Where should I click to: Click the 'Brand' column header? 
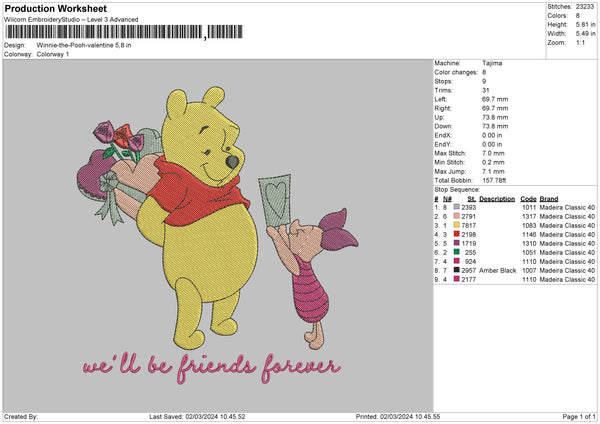[x=549, y=199]
